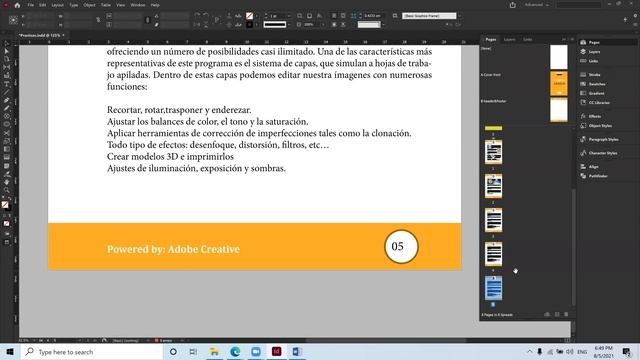Open Object Styles panel from dock
Viewport: 640px width, 360px height.
(x=600, y=126)
